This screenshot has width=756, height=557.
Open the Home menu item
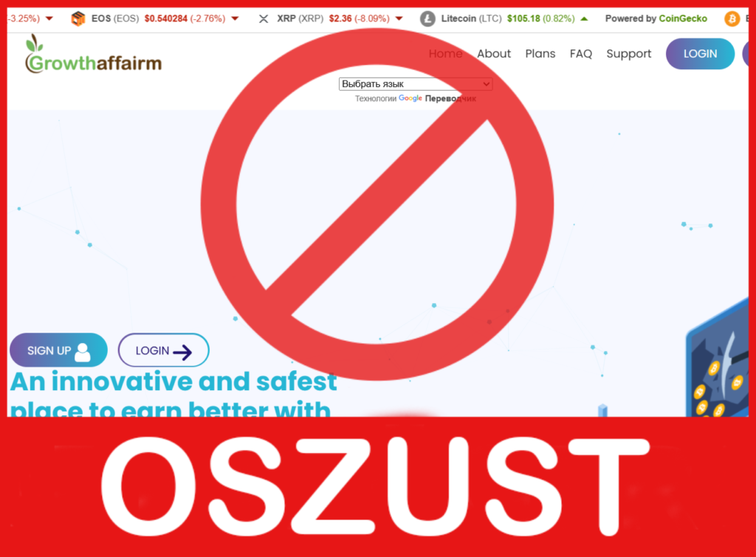click(445, 53)
